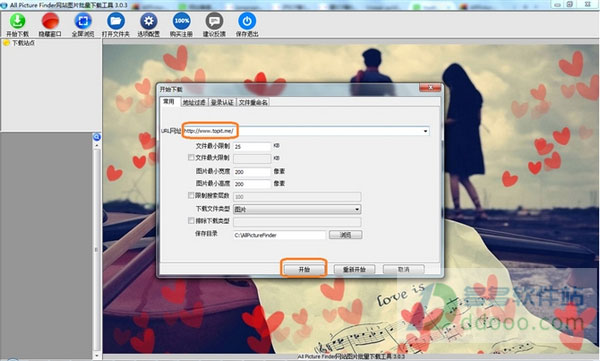Viewport: 600px width, 361px height.
Task: Close the 开始下载 dialog
Action: (430, 88)
